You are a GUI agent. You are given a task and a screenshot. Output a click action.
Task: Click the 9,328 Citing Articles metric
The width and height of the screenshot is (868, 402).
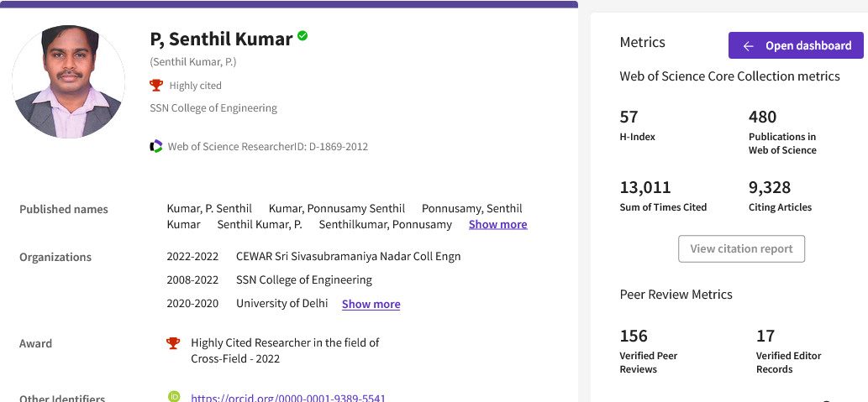[x=769, y=187]
